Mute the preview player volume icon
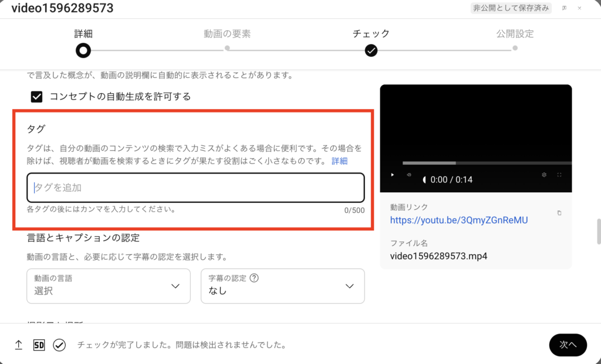This screenshot has height=364, width=601. tap(408, 175)
